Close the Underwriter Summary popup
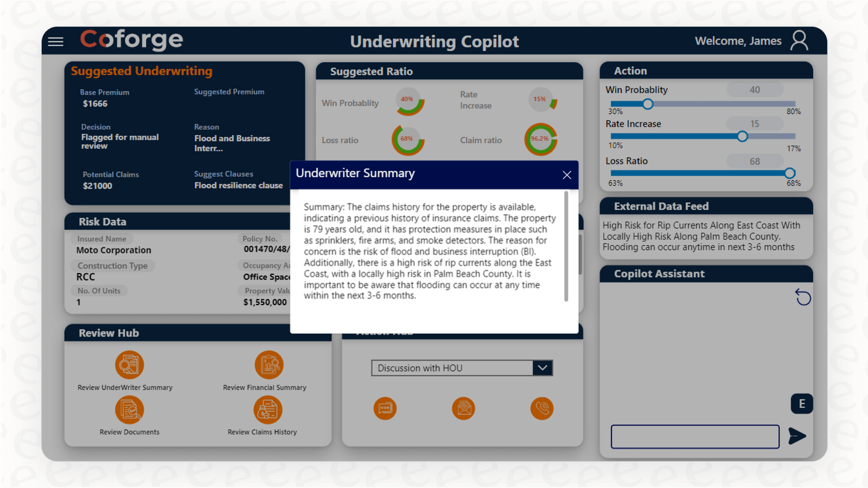 (x=566, y=175)
